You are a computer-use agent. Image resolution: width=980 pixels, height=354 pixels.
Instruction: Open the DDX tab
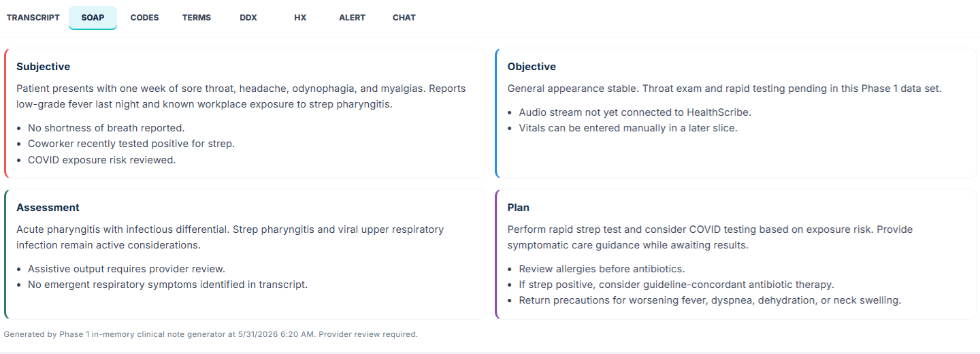(248, 18)
